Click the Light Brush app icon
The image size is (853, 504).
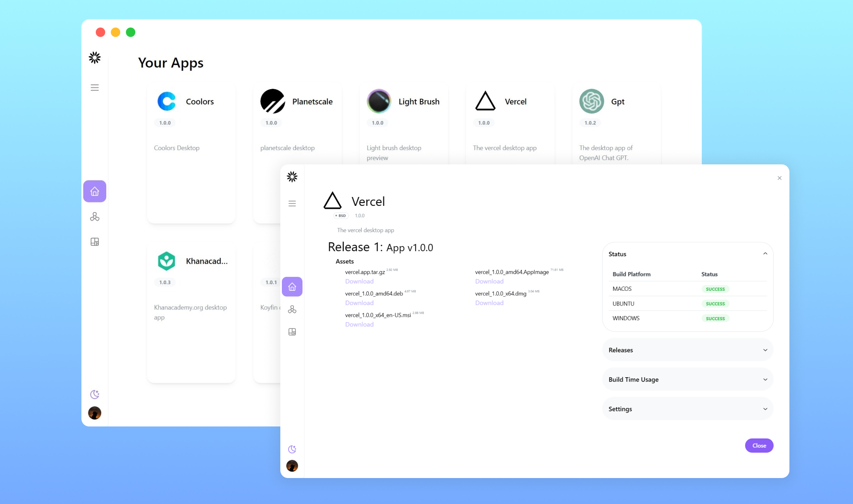379,101
